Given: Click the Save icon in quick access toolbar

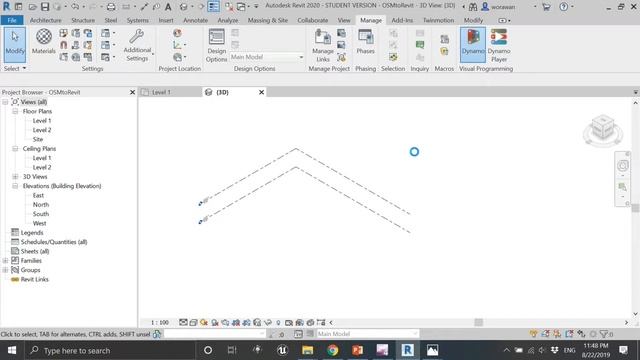Looking at the screenshot, I should (x=44, y=7).
